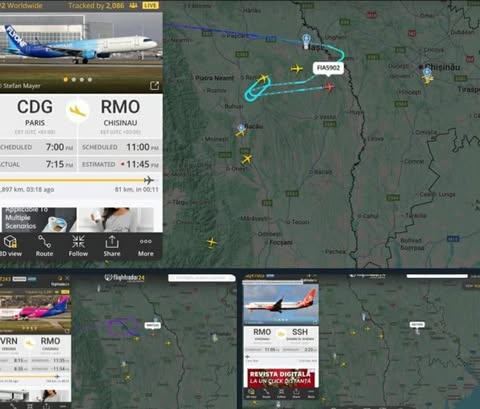
Task: Click the flight progress bar plane
Action: point(149,180)
